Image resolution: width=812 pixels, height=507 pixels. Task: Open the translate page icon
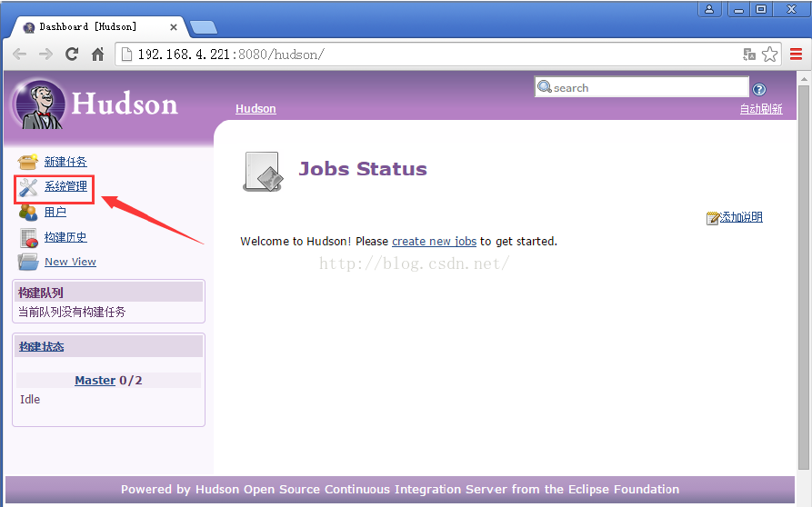(749, 55)
